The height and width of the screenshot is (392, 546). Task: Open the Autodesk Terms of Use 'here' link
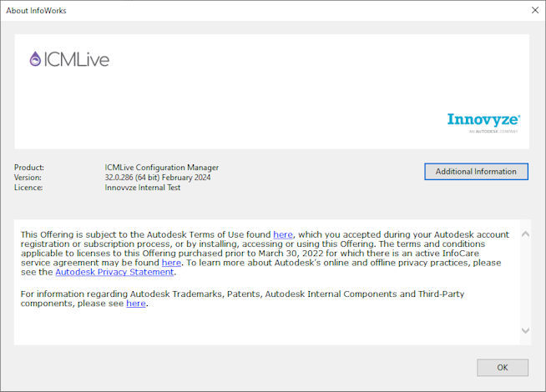[x=283, y=234]
